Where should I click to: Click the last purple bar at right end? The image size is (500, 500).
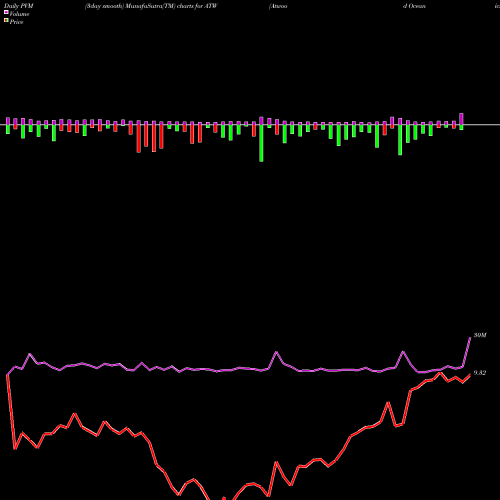pyautogui.click(x=461, y=119)
